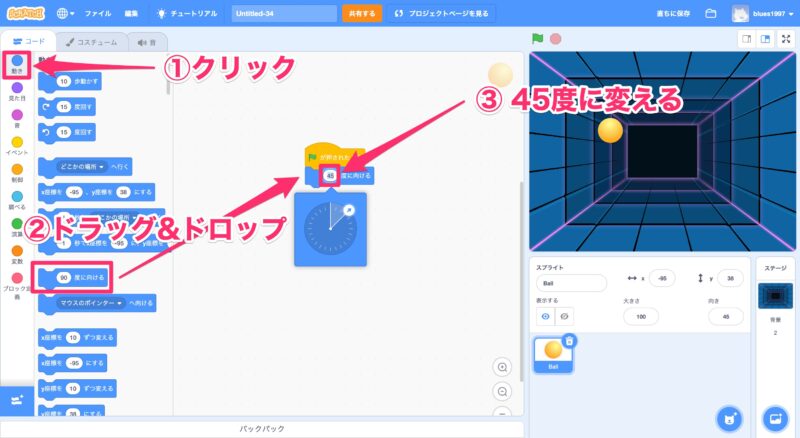800x438 pixels.
Task: Switch to small stage layout
Action: pyautogui.click(x=745, y=39)
